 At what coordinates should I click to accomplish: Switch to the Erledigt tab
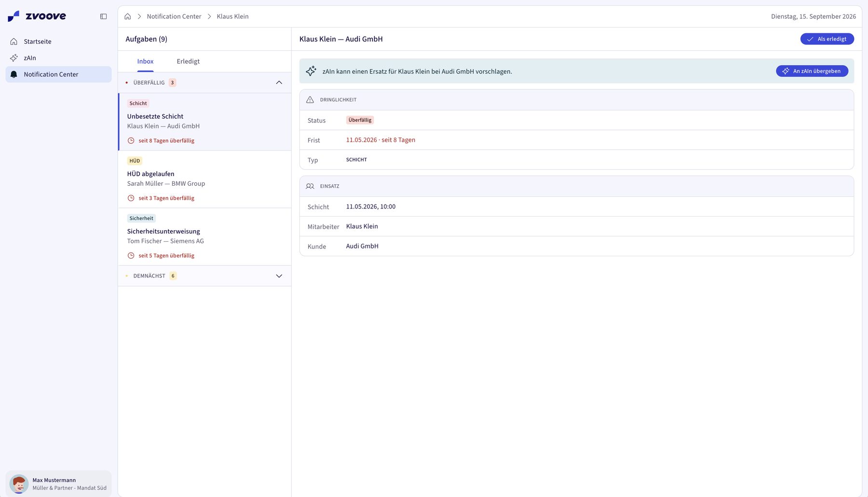click(x=188, y=61)
